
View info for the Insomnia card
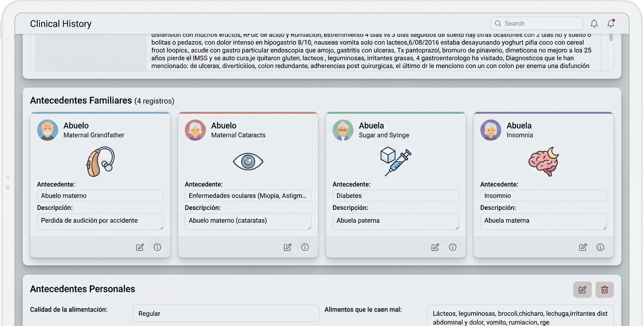pyautogui.click(x=600, y=247)
